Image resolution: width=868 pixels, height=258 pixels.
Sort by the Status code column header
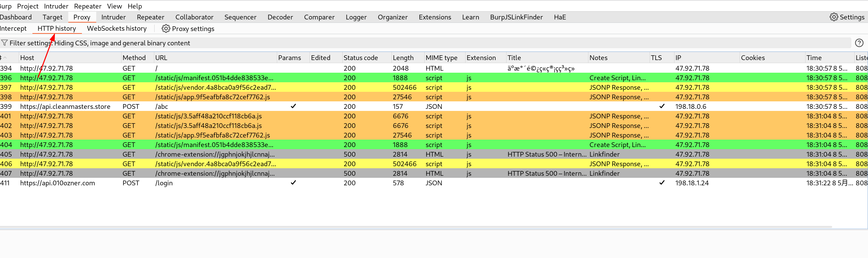tap(367, 58)
